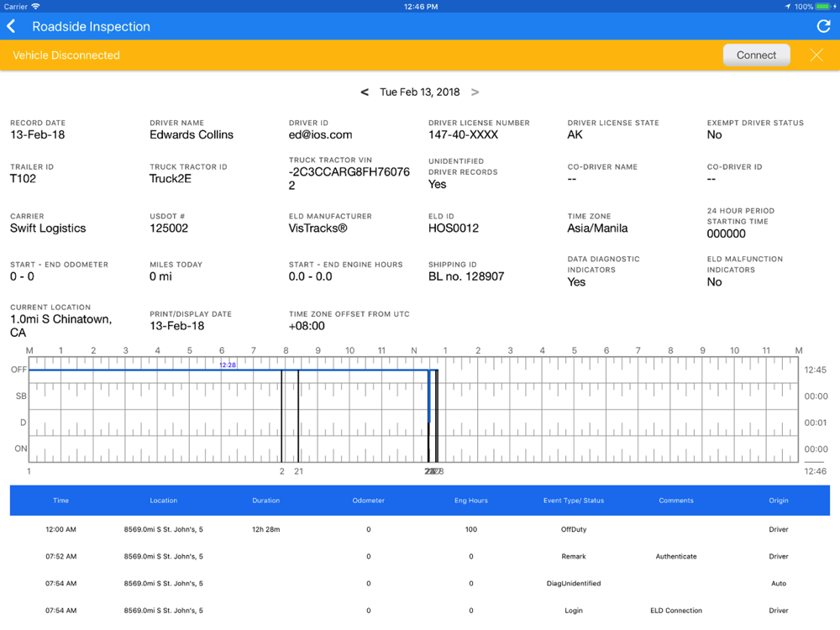Click the 12:46 graph total time
Viewport: 840px width, 630px height.
pos(816,471)
